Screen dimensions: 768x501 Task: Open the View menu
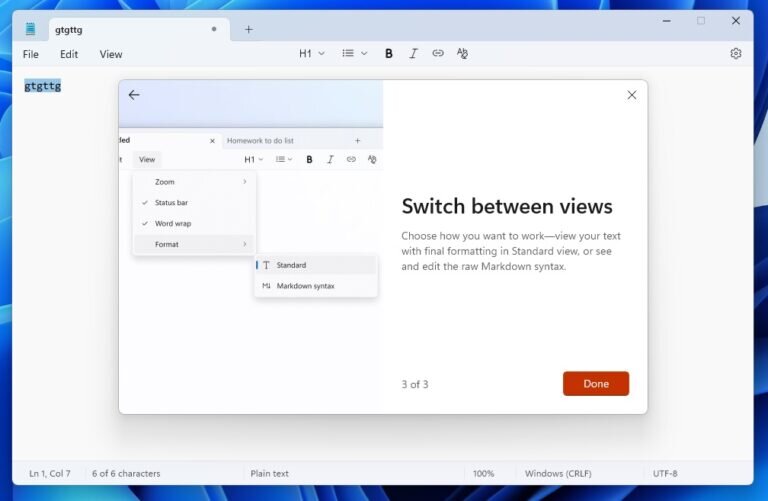click(111, 54)
